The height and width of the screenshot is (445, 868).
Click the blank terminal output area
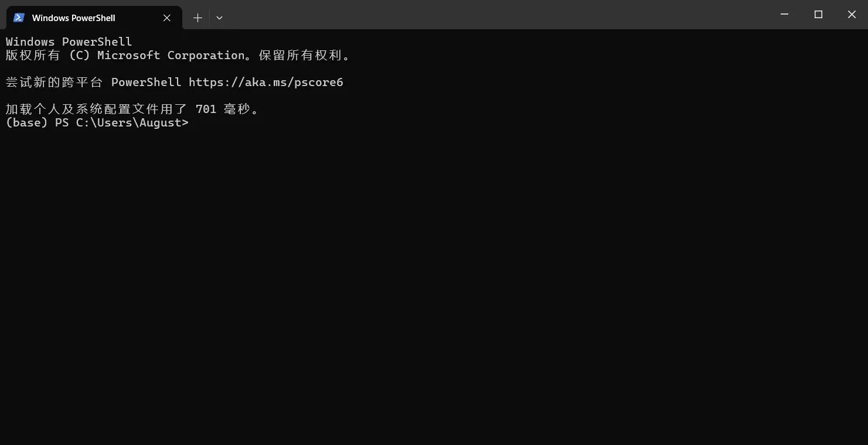[434, 281]
